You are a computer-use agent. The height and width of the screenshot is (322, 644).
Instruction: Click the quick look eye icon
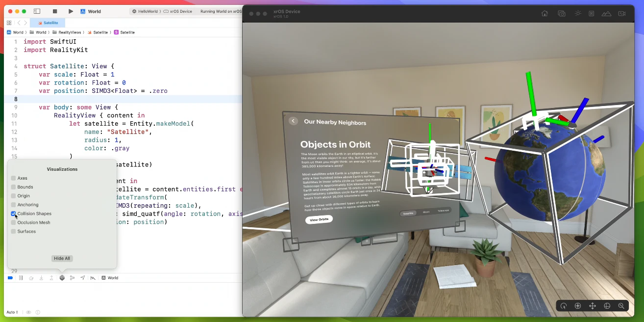point(28,312)
